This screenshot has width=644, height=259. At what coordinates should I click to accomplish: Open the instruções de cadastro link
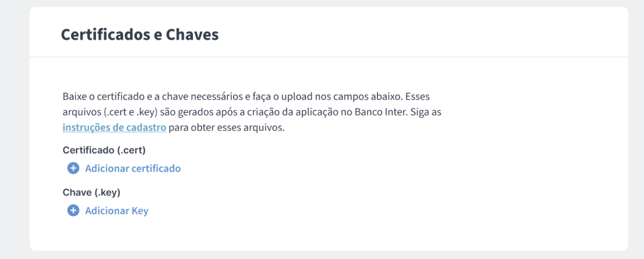pos(114,128)
